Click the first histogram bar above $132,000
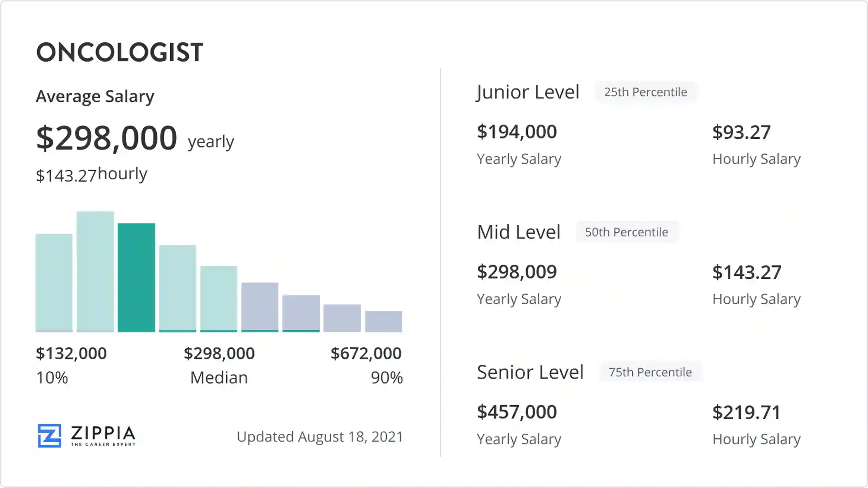The image size is (868, 488). tap(54, 283)
